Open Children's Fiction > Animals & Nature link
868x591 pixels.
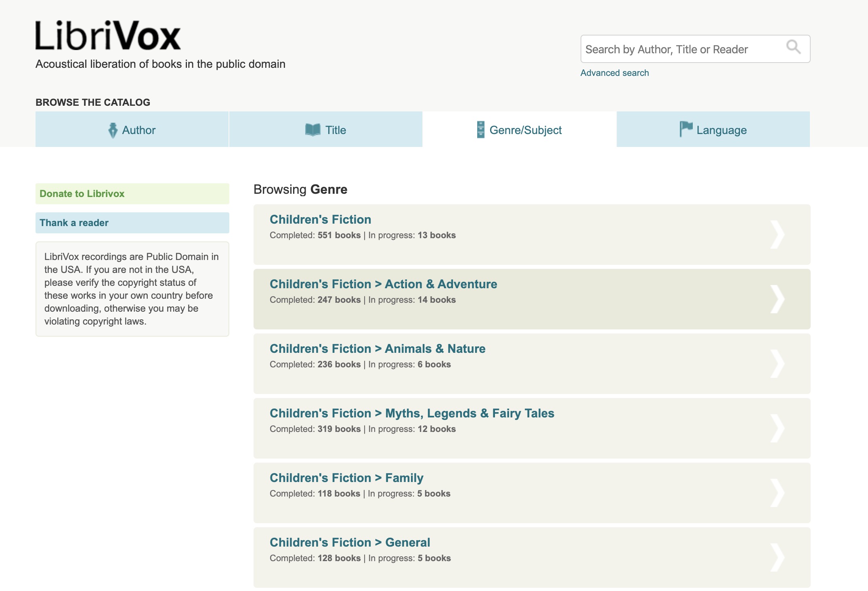(x=377, y=349)
